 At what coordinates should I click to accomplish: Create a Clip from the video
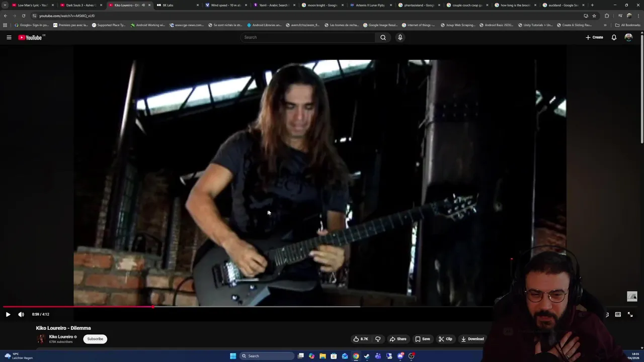[445, 339]
